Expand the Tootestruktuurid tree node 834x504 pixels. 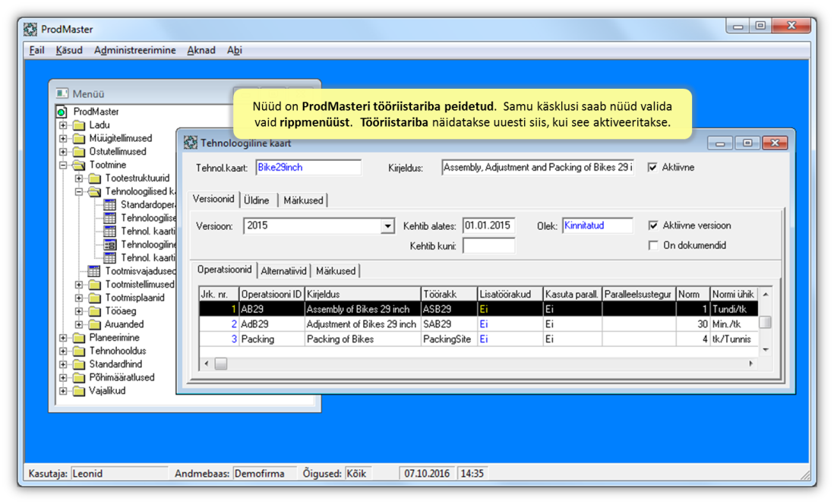pyautogui.click(x=79, y=178)
